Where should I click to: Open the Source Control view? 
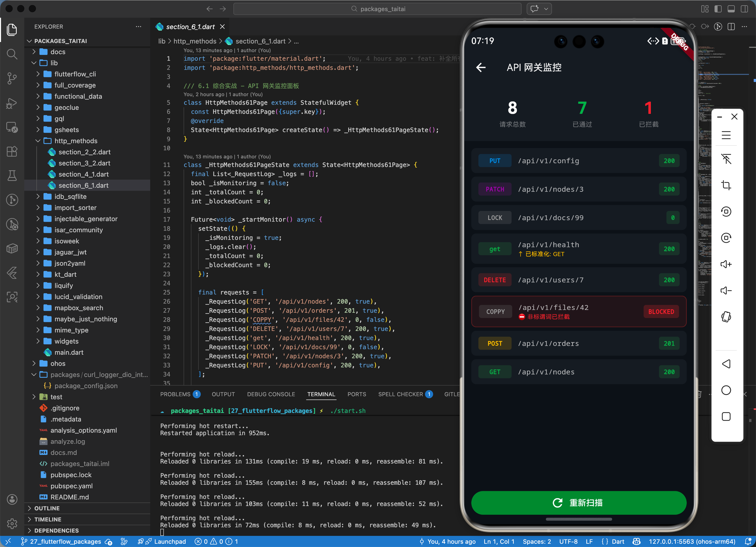click(12, 78)
